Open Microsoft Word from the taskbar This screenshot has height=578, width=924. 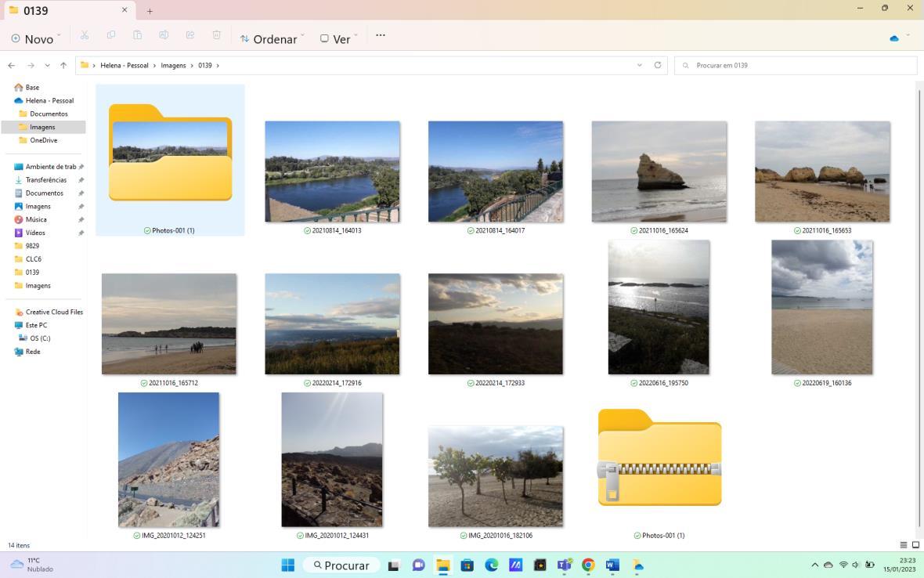click(x=612, y=565)
